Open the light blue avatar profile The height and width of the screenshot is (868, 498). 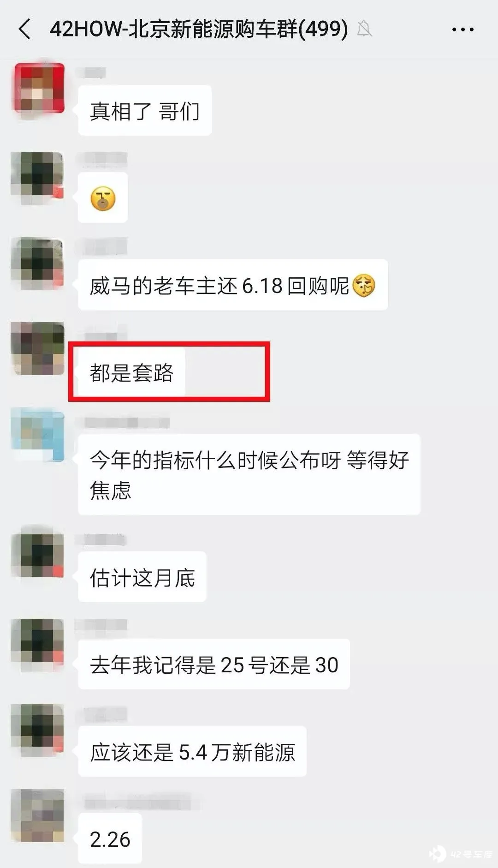click(38, 434)
